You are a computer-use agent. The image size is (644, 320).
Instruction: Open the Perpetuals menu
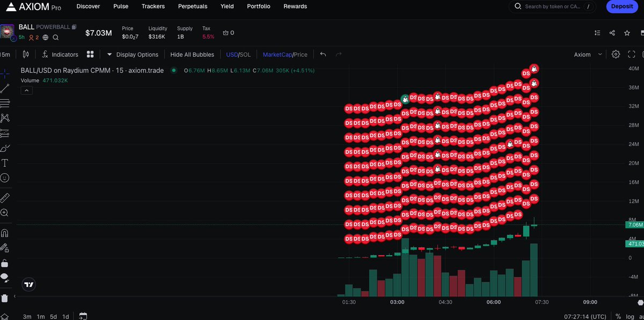tap(193, 6)
